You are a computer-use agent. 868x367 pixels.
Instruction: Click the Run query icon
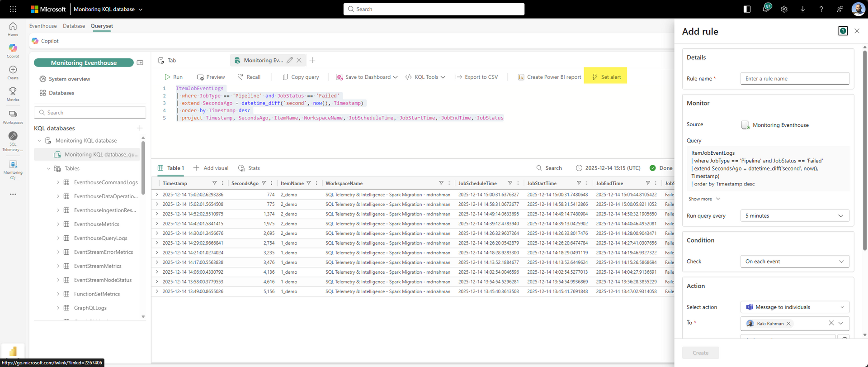tap(167, 77)
